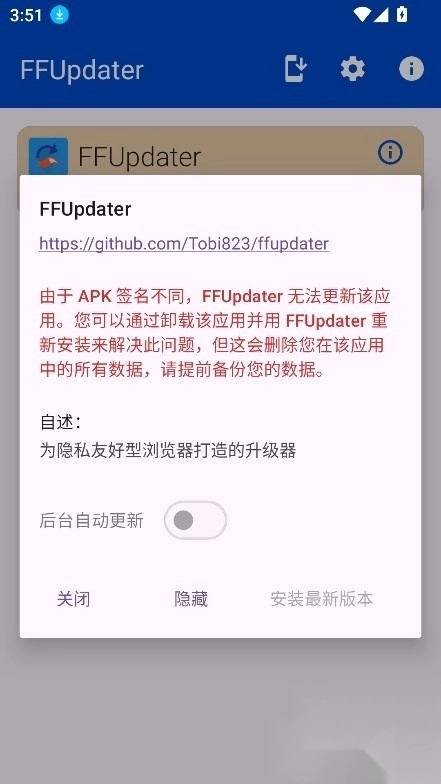This screenshot has height=784, width=441.
Task: Tap the 隐藏 button
Action: coord(191,598)
